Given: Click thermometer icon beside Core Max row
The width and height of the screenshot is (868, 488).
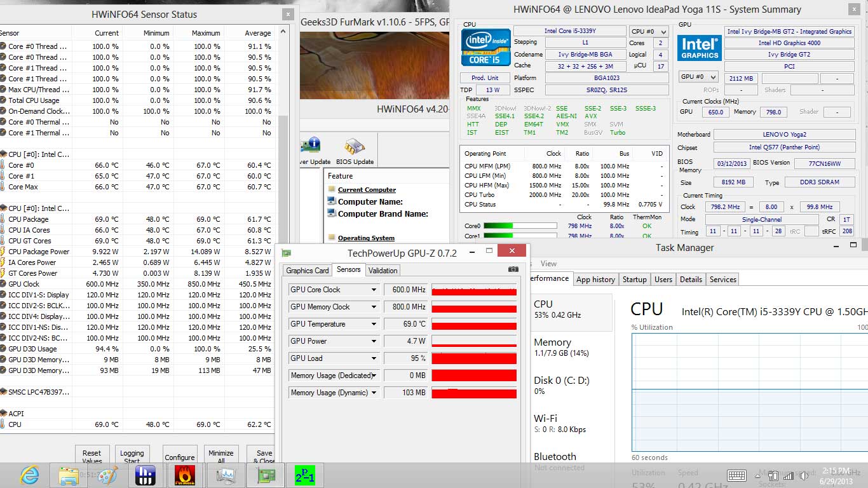Looking at the screenshot, I should (3, 187).
